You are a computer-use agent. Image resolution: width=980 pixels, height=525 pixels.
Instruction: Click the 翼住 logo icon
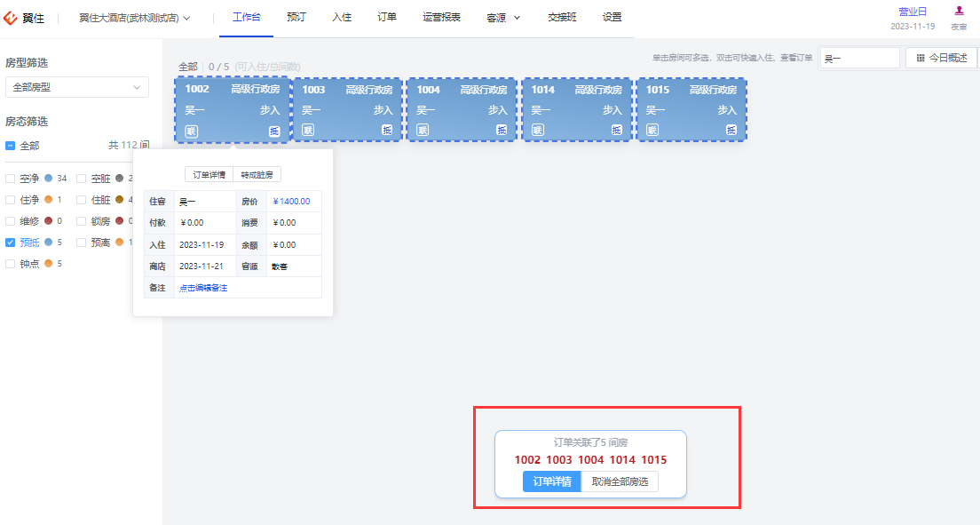[10, 18]
